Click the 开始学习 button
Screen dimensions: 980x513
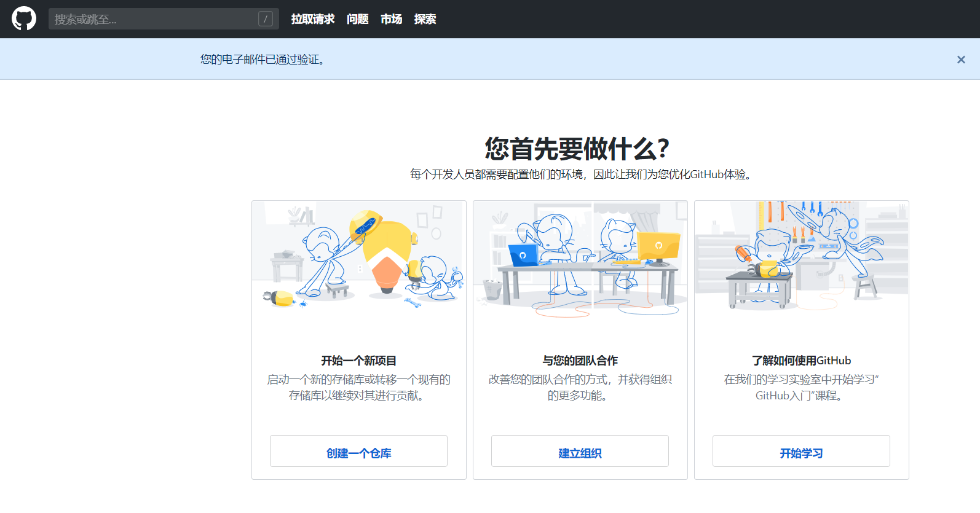tap(801, 451)
